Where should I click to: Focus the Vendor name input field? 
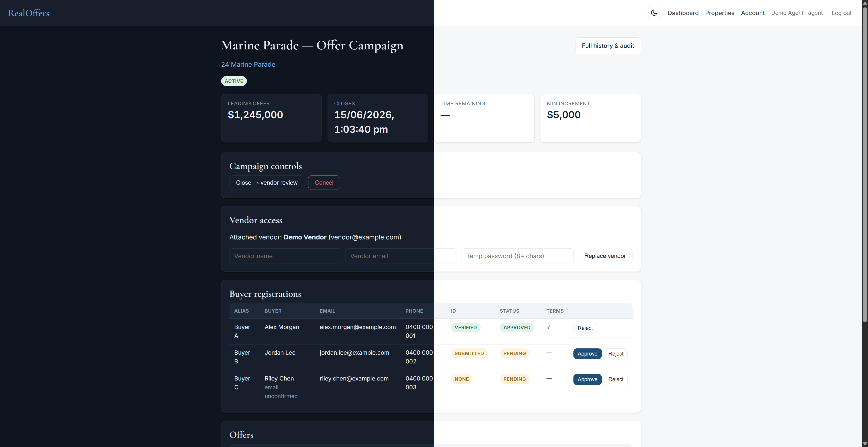[x=285, y=256]
